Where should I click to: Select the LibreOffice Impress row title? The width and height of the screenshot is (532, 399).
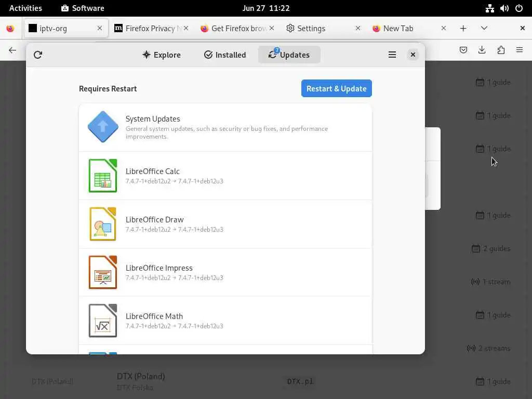tap(159, 268)
